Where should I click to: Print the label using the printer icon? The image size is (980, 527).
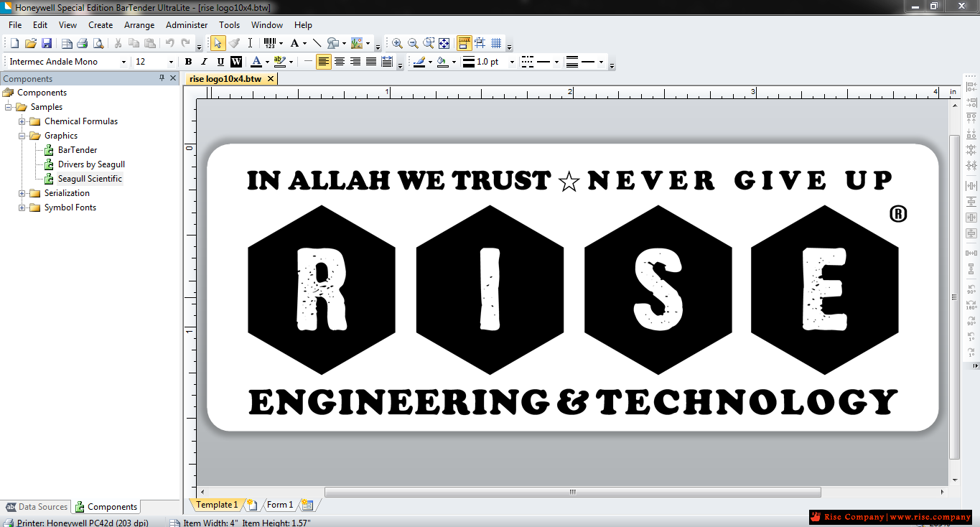click(x=82, y=44)
